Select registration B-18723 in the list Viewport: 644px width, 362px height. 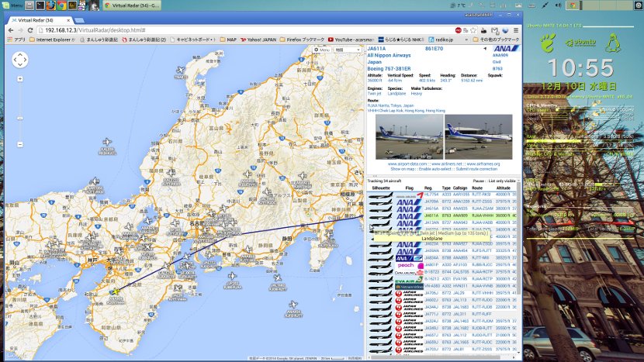[431, 272]
